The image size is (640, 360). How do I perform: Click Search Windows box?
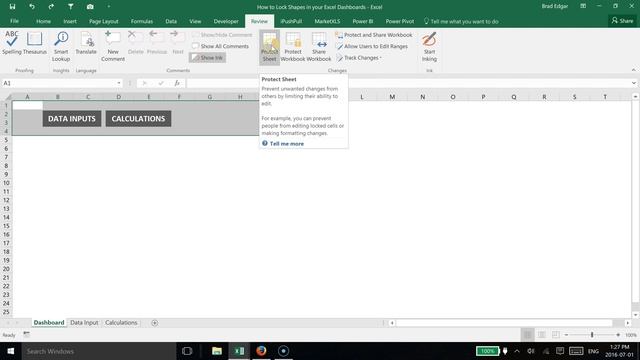tap(99, 351)
